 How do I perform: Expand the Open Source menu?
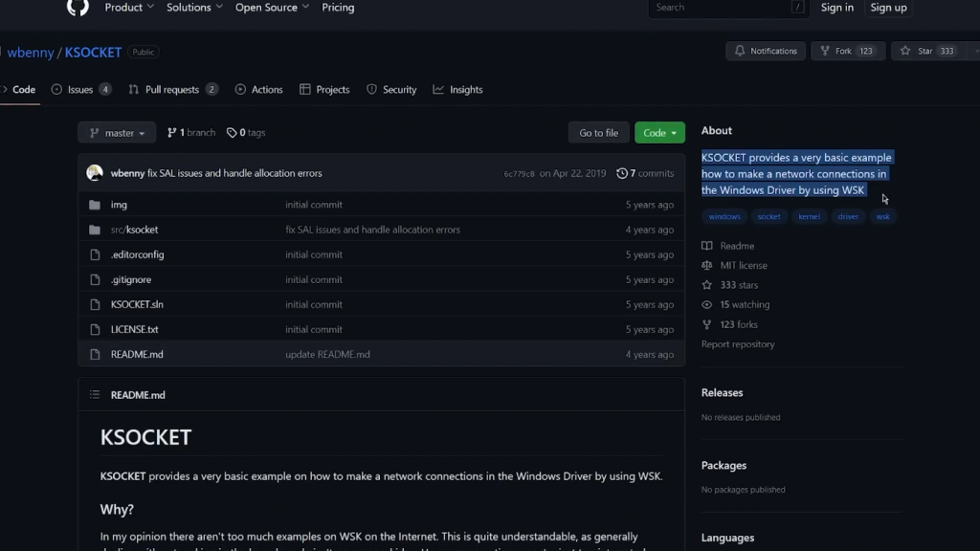pos(272,8)
